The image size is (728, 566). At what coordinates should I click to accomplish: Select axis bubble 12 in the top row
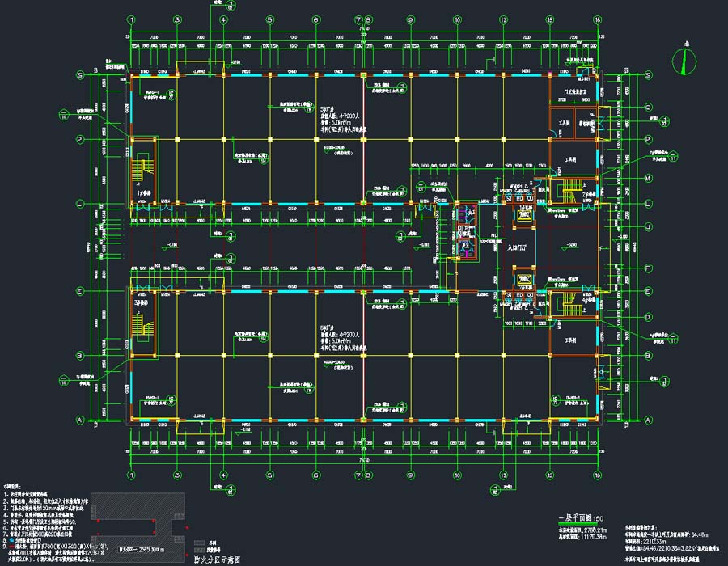pos(504,20)
